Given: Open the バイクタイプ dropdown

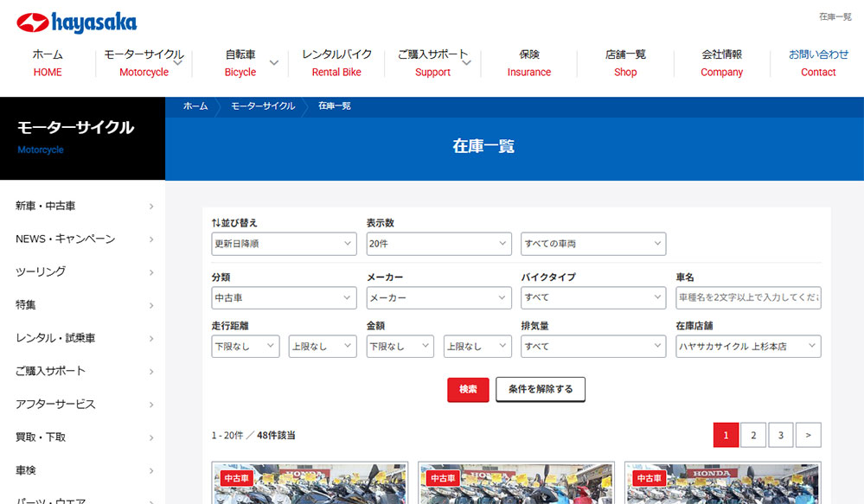Looking at the screenshot, I should pos(593,297).
